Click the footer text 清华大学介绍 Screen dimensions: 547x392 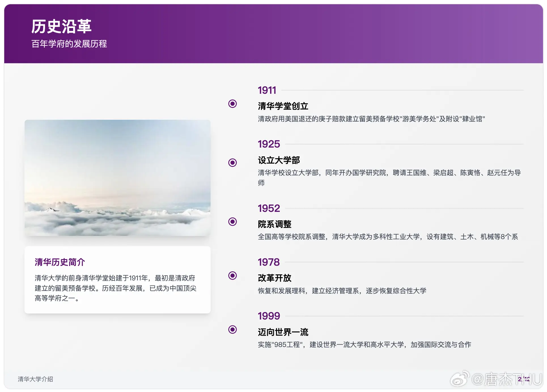[x=35, y=379]
